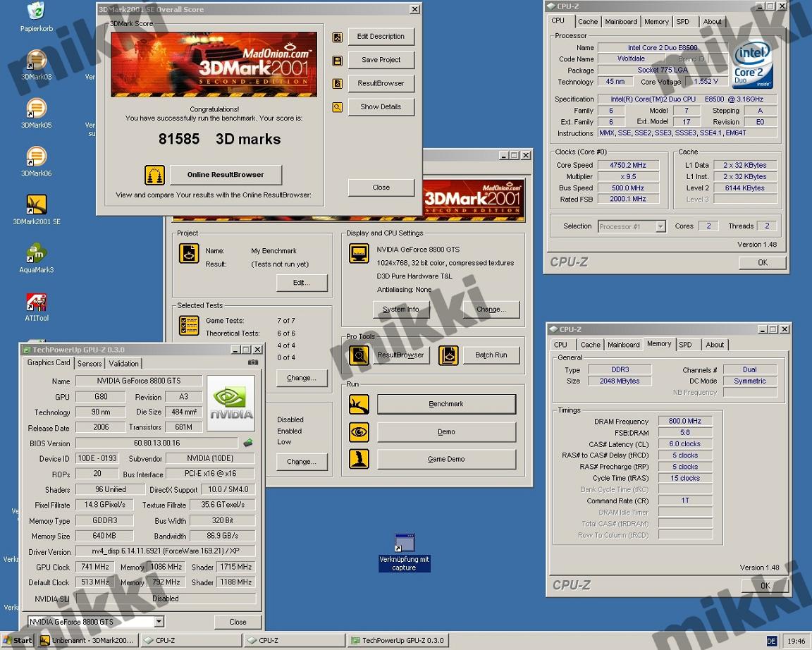Click the GPU-Z screenshot camera icon
Image resolution: width=812 pixels, height=650 pixels.
click(253, 362)
